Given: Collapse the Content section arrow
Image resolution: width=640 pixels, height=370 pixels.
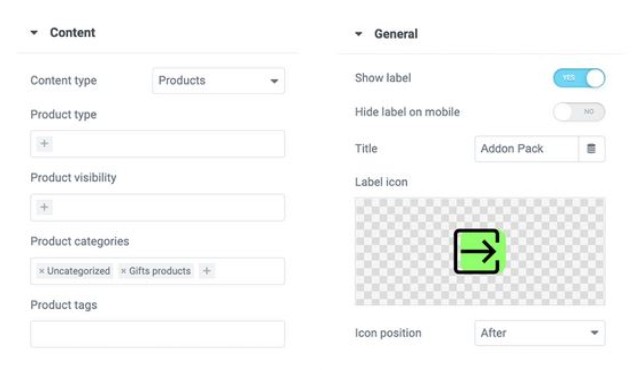Looking at the screenshot, I should [34, 33].
